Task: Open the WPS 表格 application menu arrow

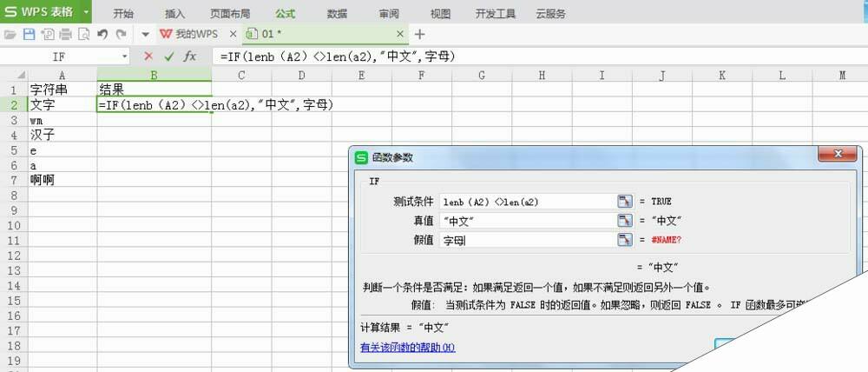Action: pos(86,12)
